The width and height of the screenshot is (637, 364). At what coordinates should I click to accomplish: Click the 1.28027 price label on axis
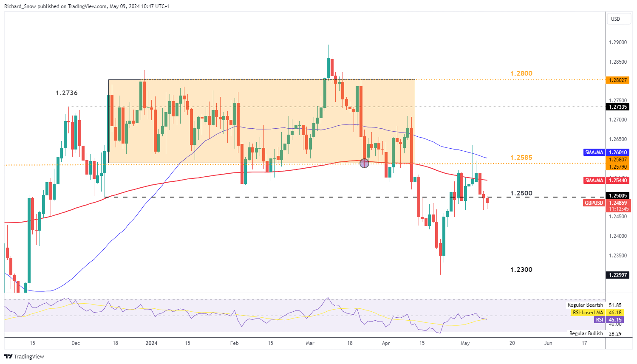point(618,80)
